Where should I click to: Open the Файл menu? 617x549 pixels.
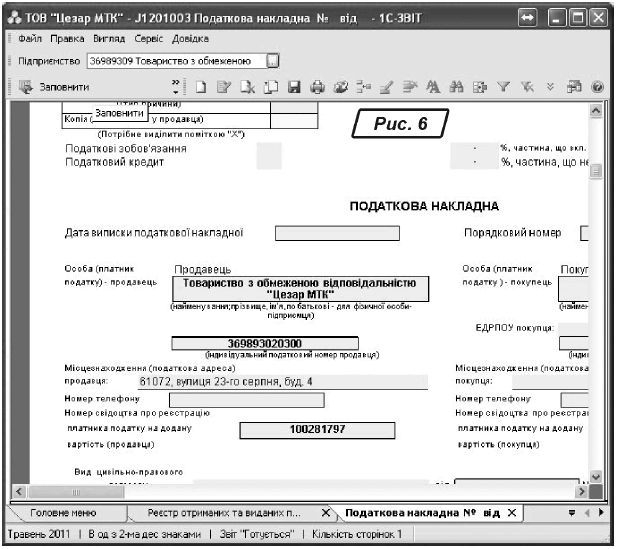30,38
